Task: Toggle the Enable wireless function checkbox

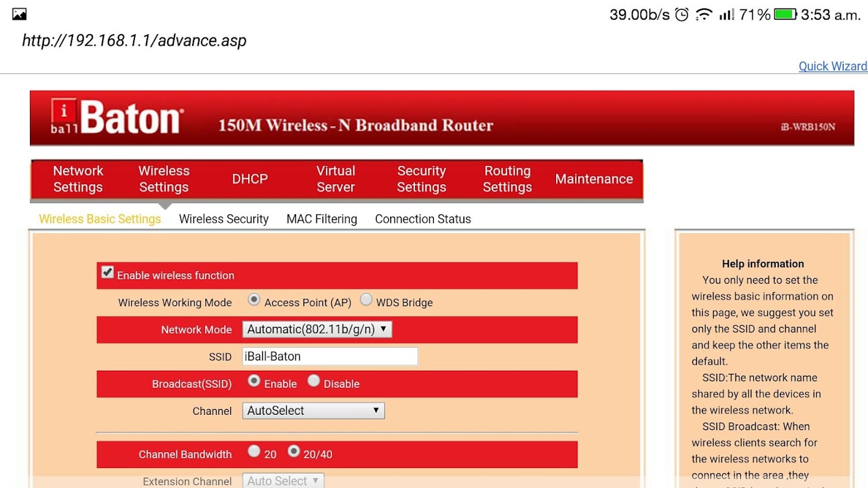Action: tap(107, 273)
